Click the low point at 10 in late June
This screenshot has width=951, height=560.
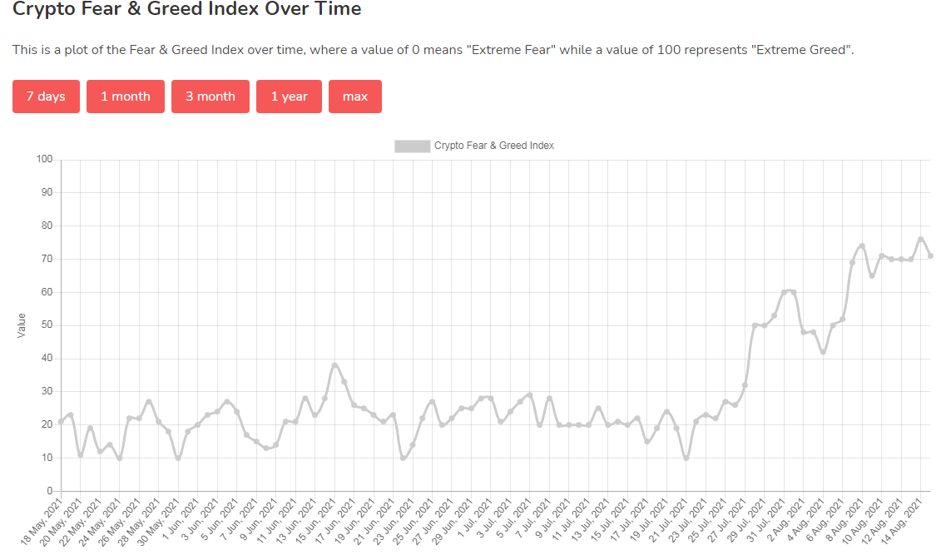click(x=403, y=458)
